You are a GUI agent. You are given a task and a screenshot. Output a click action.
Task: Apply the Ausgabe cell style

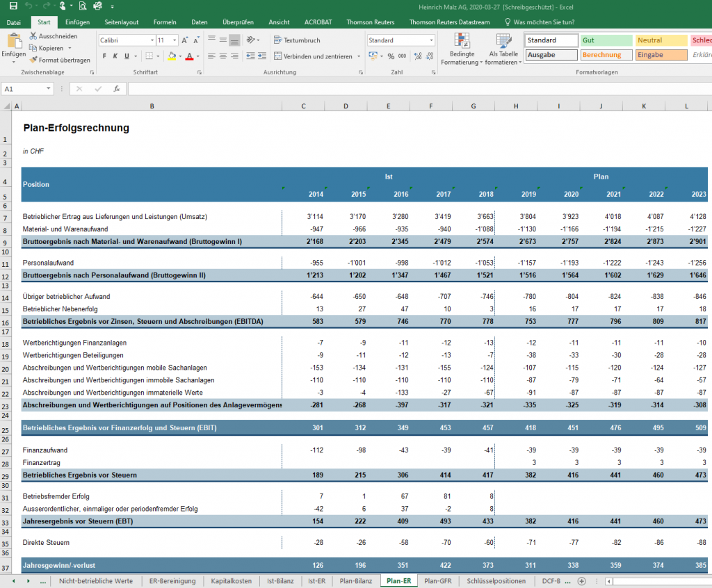(551, 55)
